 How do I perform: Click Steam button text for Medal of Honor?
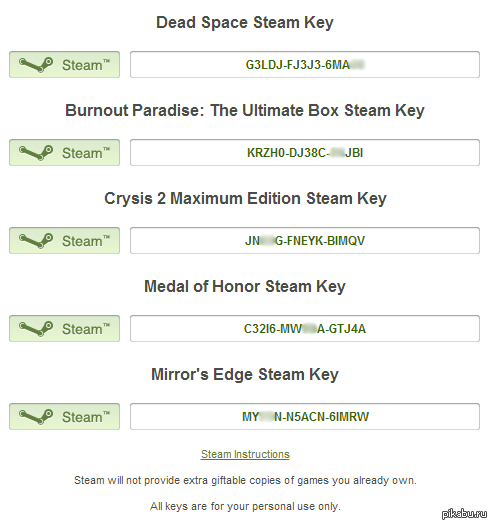point(86,329)
